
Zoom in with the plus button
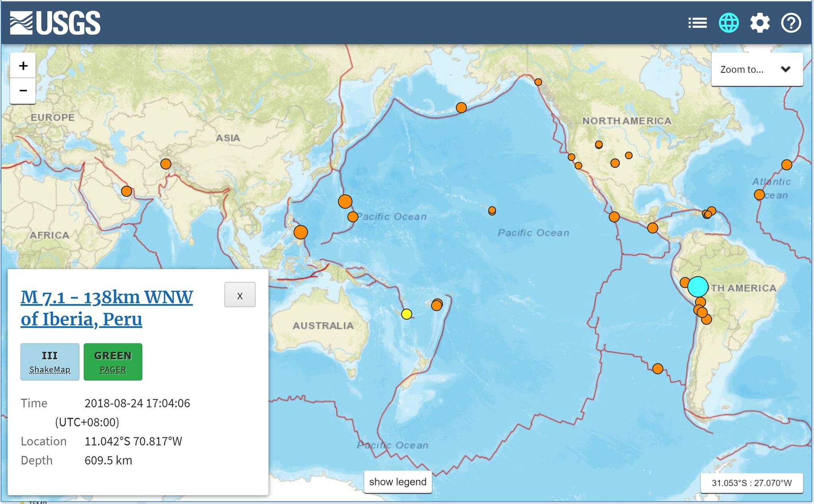tap(23, 66)
